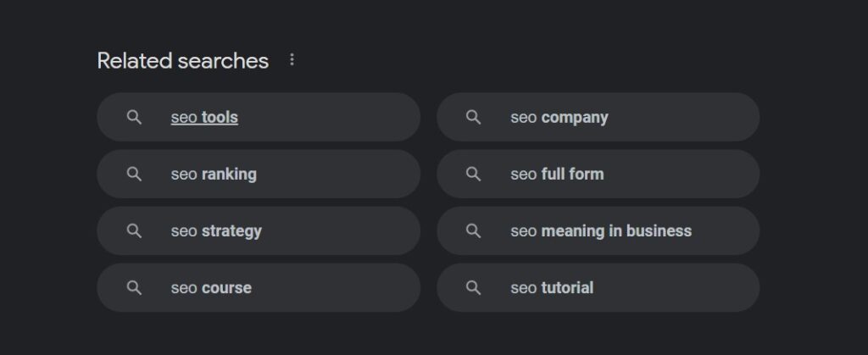Open "seo meaning in business" text link
This screenshot has width=868, height=355.
pyautogui.click(x=601, y=231)
